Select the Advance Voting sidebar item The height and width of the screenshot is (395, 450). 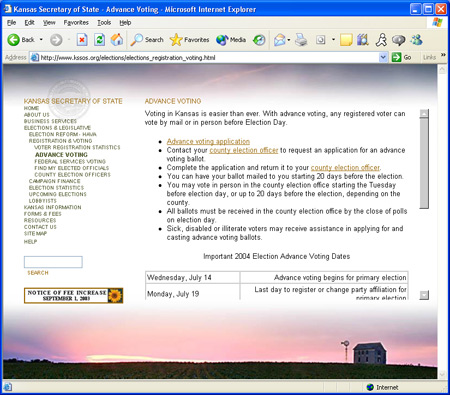click(61, 155)
